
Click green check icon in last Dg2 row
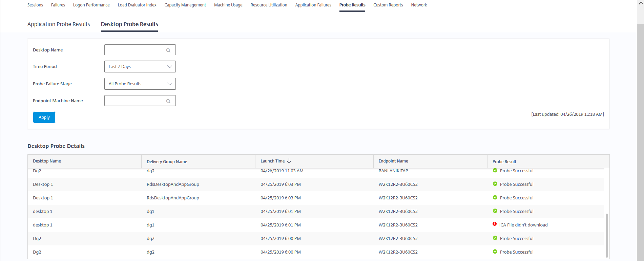(x=495, y=252)
